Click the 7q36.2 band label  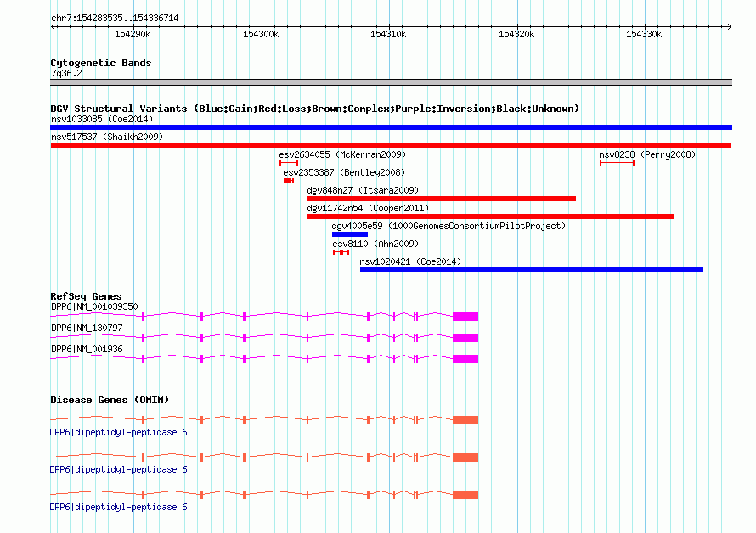click(66, 73)
